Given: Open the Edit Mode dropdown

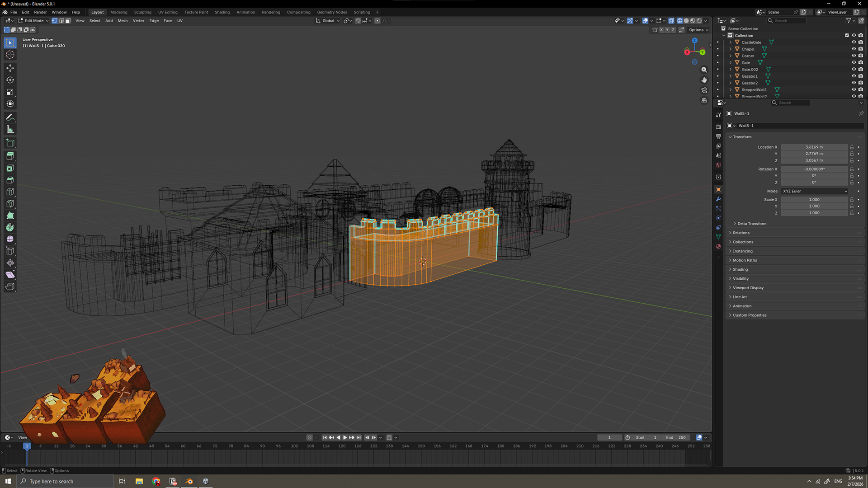Looking at the screenshot, I should pos(33,21).
